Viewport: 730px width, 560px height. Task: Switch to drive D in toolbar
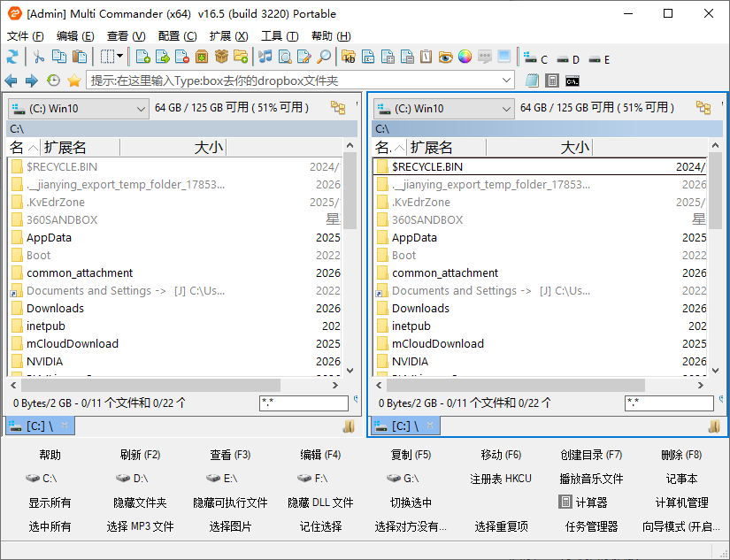[x=568, y=59]
